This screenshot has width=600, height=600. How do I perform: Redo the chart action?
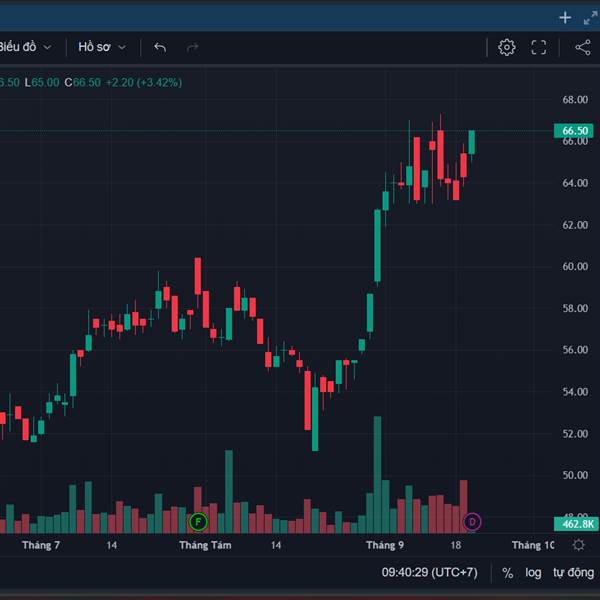point(192,47)
